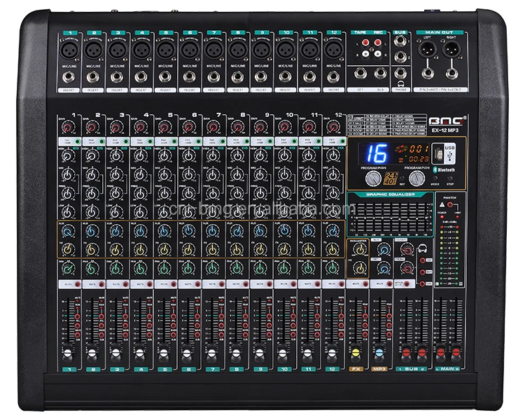
Task: Click the channel 6 LOW EQ knob
Action: tap(188, 211)
